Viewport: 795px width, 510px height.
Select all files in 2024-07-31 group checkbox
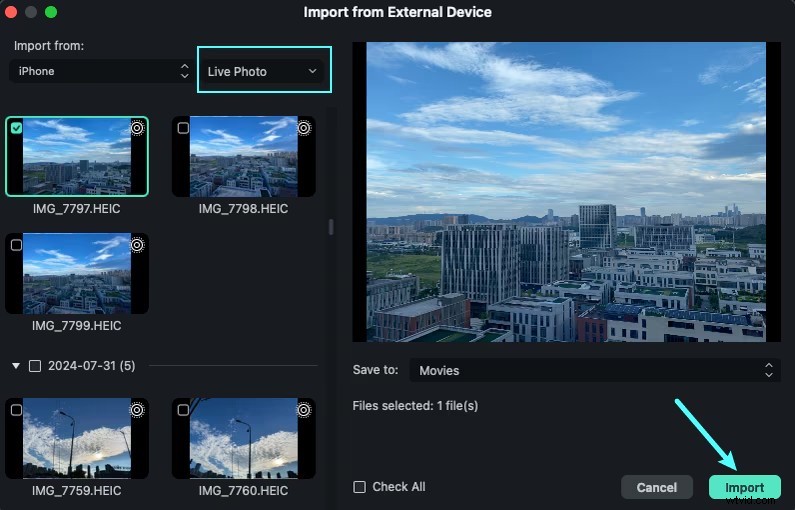click(35, 366)
